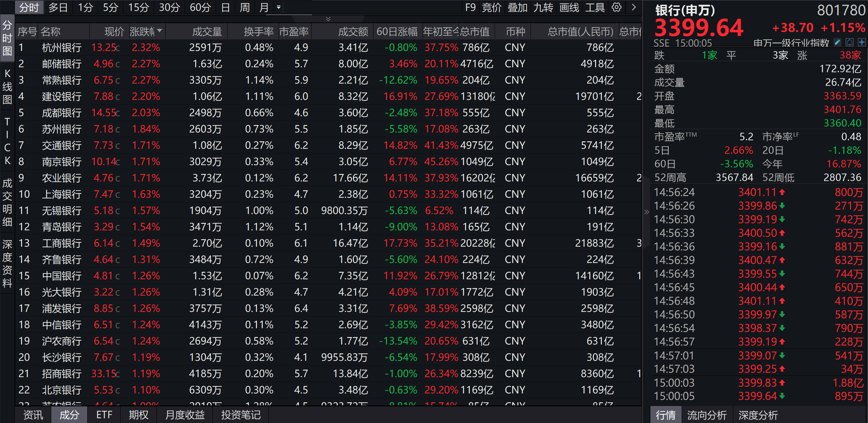Image resolution: width=868 pixels, height=423 pixels.
Task: Select 工商银行 row
Action: pos(328,243)
